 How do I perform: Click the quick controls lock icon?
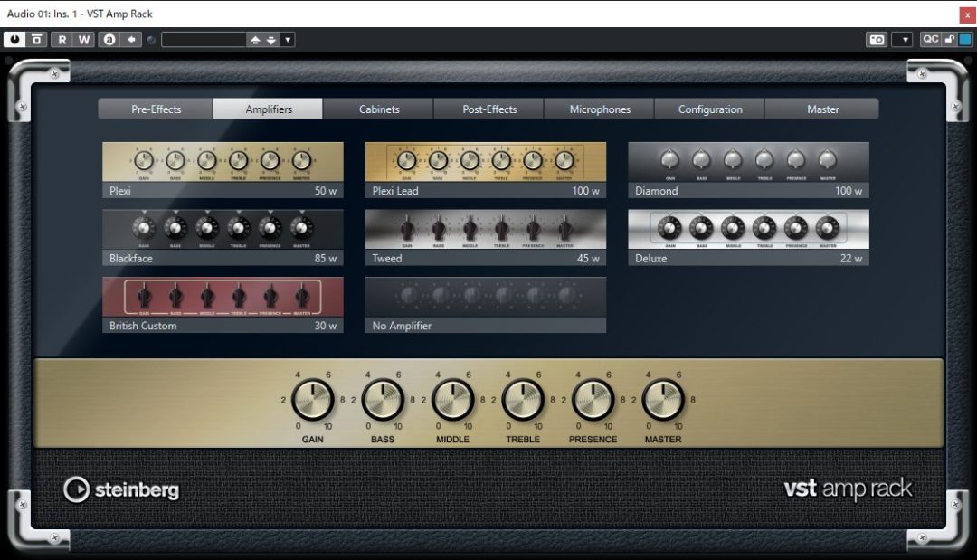(x=950, y=39)
